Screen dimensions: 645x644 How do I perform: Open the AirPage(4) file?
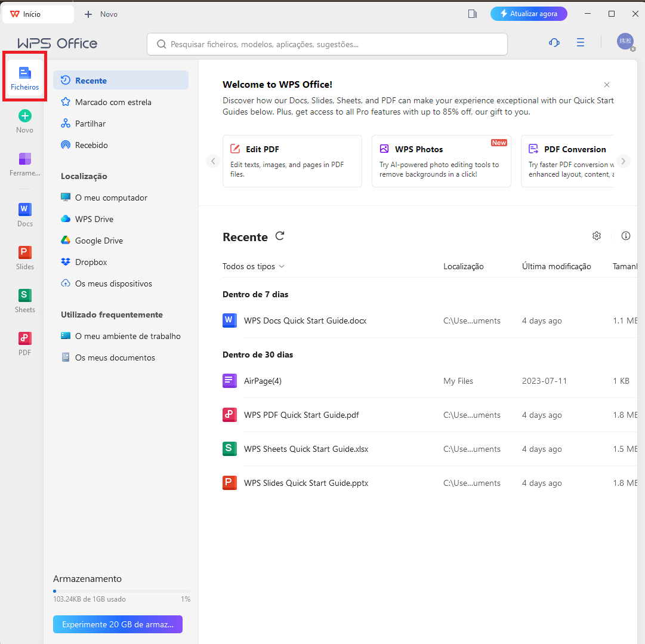coord(263,381)
